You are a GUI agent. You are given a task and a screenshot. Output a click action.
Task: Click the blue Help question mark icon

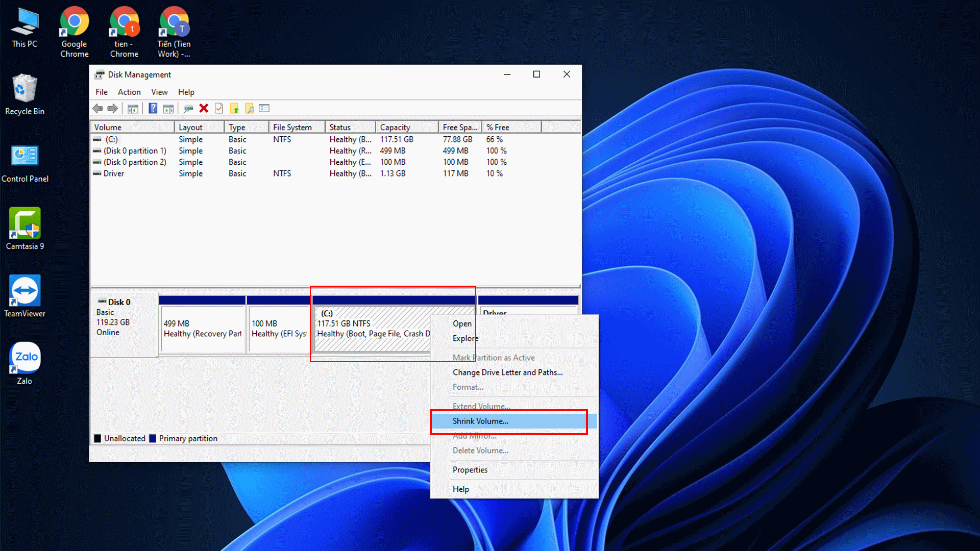point(153,108)
